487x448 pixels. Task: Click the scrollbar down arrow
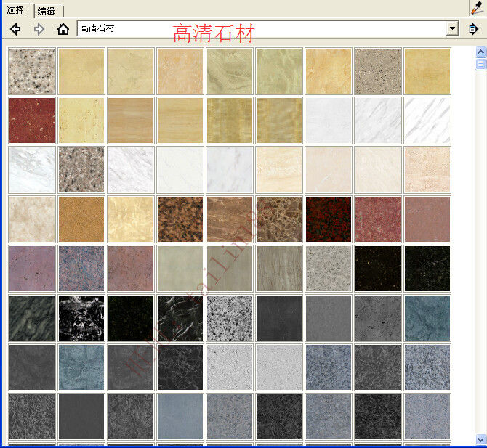point(480,439)
